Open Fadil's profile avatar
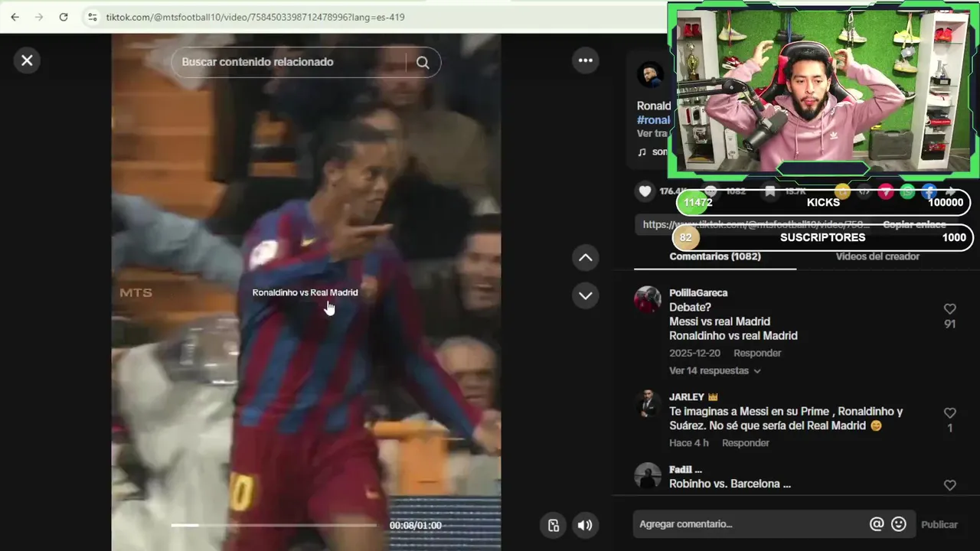This screenshot has height=551, width=980. point(648,475)
